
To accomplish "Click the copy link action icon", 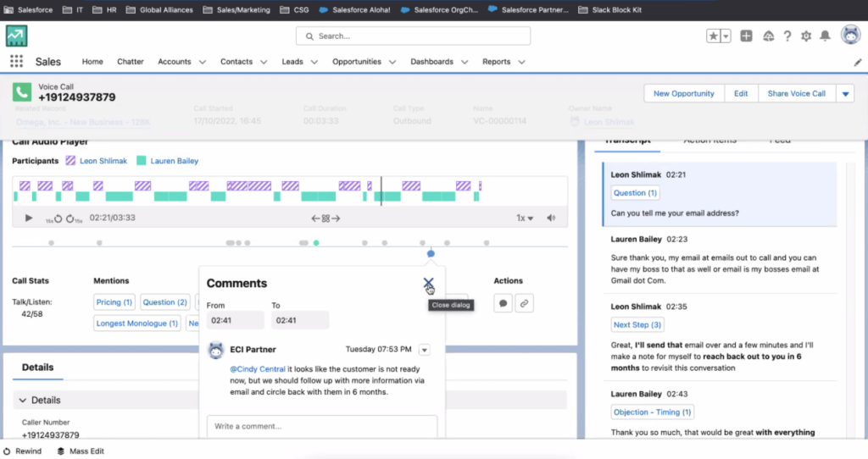I will click(525, 302).
